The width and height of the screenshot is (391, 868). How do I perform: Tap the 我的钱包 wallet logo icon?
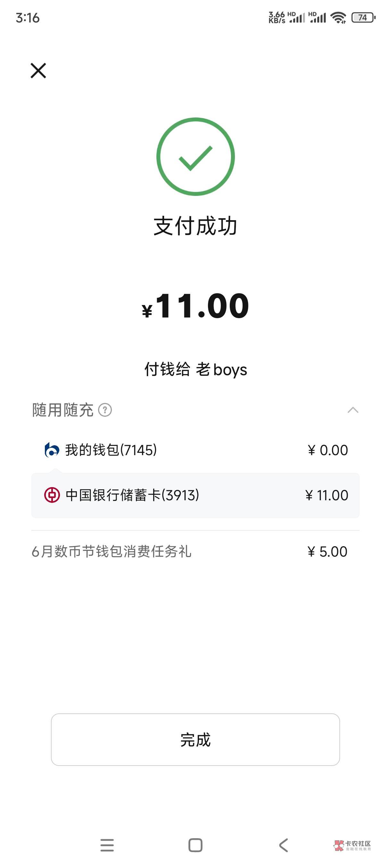52,450
